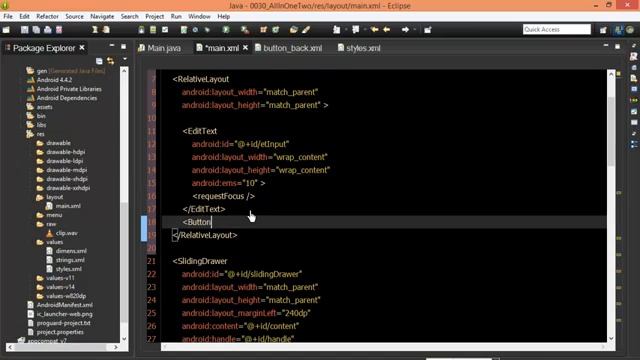This screenshot has height=360, width=640.
Task: Click the Forward navigation white arrow
Action: tap(405, 30)
